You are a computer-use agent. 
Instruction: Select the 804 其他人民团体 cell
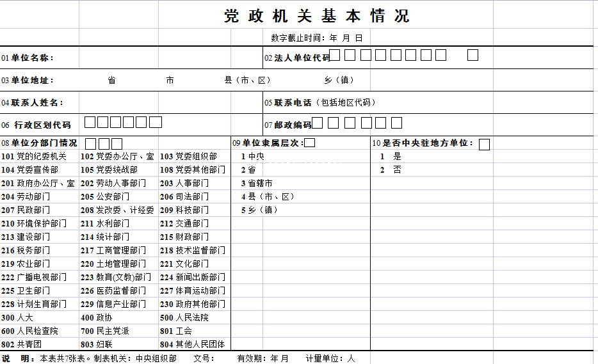coord(192,344)
